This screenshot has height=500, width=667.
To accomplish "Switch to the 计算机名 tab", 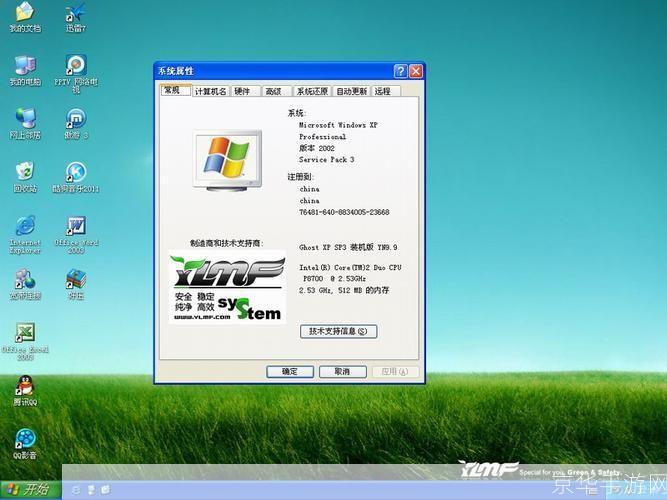I will (210, 91).
